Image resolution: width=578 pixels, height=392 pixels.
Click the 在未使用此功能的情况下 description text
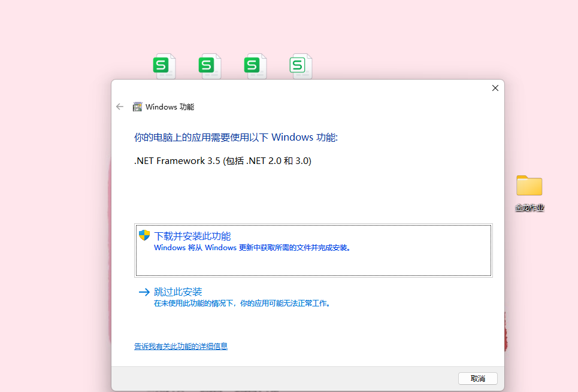pyautogui.click(x=242, y=303)
